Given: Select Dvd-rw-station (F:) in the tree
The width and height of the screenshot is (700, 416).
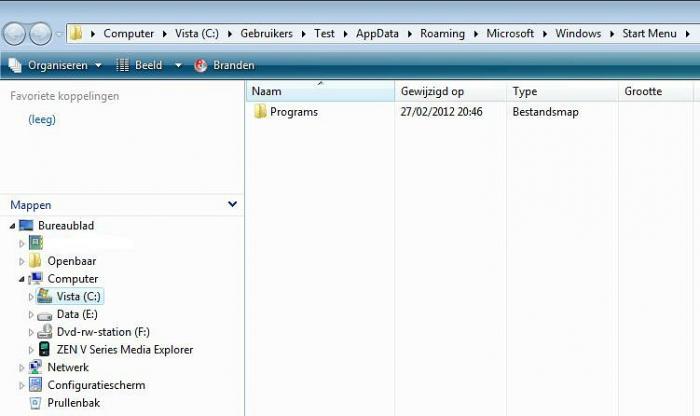Looking at the screenshot, I should click(103, 332).
